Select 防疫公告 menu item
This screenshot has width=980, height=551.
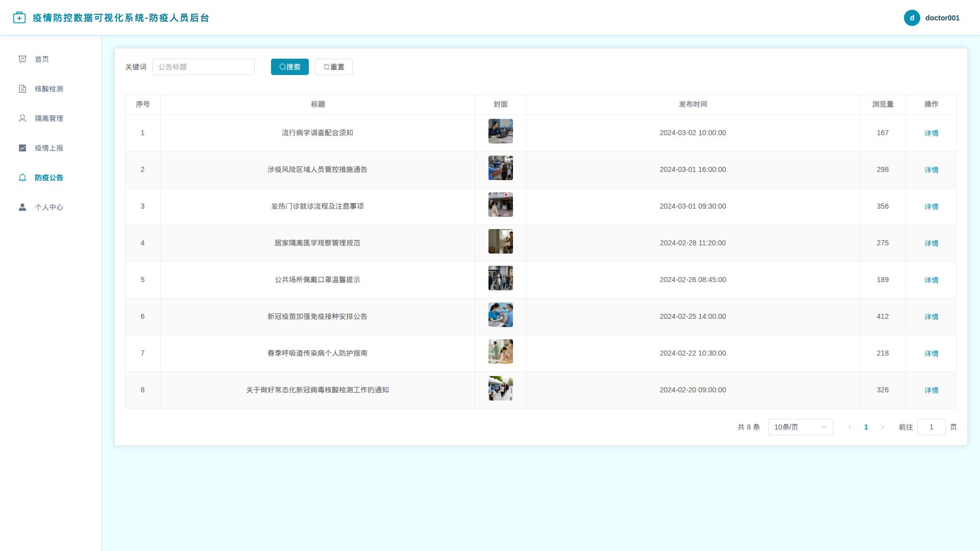[x=51, y=178]
